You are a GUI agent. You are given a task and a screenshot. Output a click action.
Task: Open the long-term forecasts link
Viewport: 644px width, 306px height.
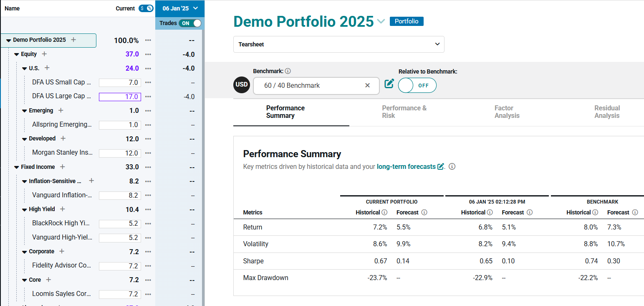[406, 166]
